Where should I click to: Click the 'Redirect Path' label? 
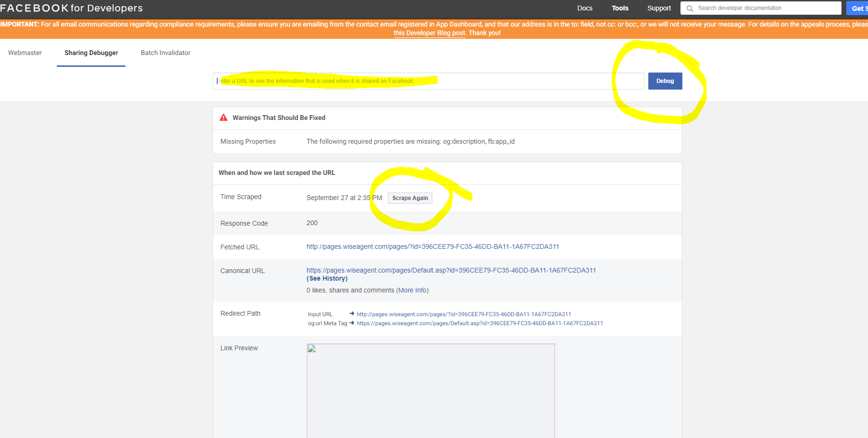241,313
